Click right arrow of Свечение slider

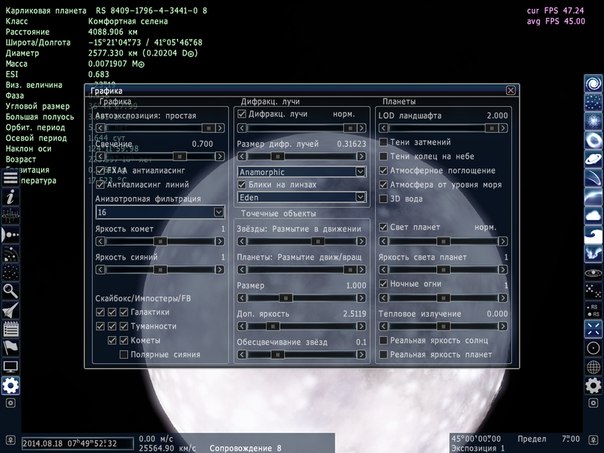tap(220, 156)
